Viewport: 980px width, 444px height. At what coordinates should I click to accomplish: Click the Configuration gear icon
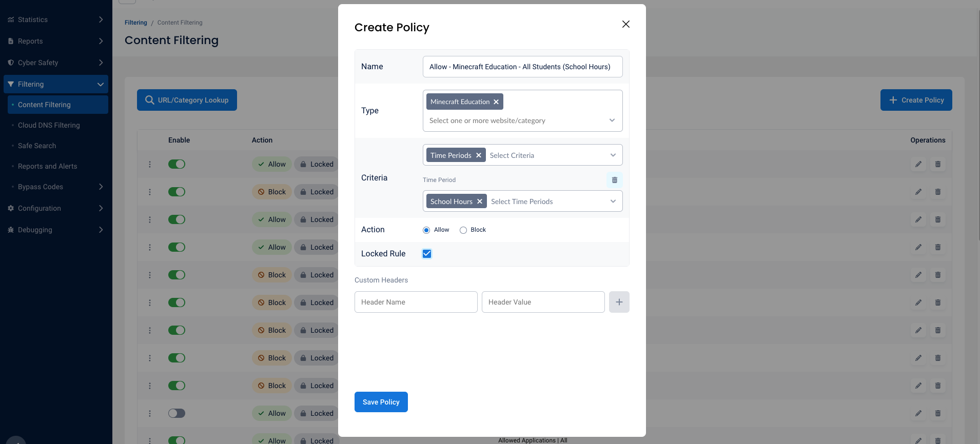tap(11, 208)
